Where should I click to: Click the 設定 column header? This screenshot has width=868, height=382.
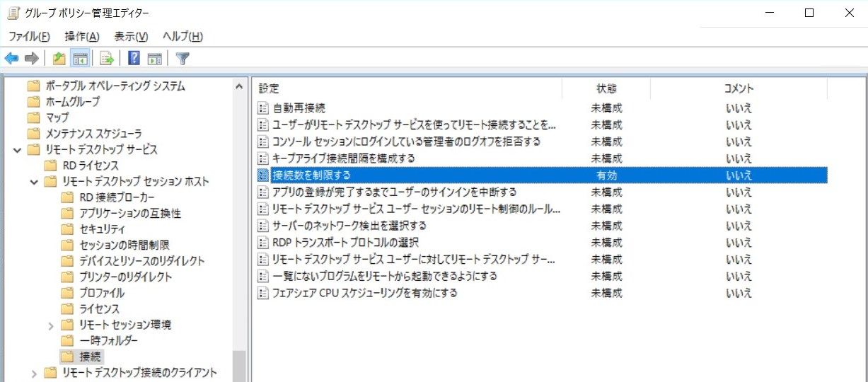pos(407,88)
